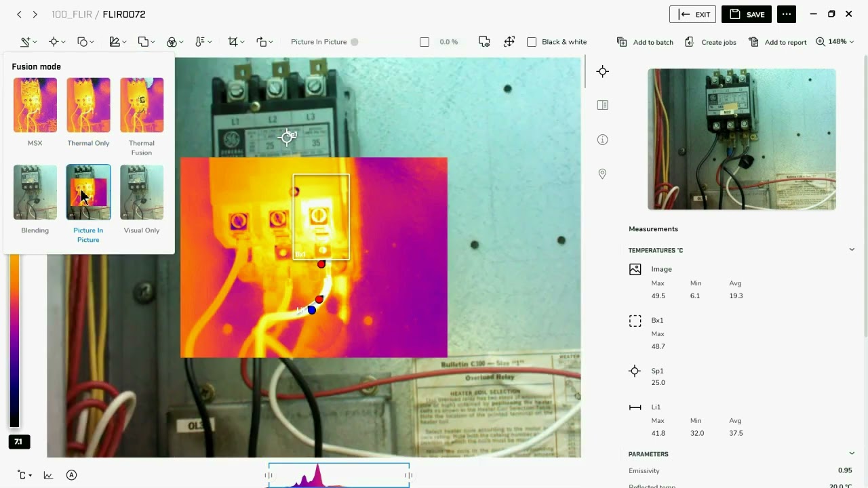Click the Image measurement icon
The width and height of the screenshot is (868, 488).
click(x=635, y=269)
